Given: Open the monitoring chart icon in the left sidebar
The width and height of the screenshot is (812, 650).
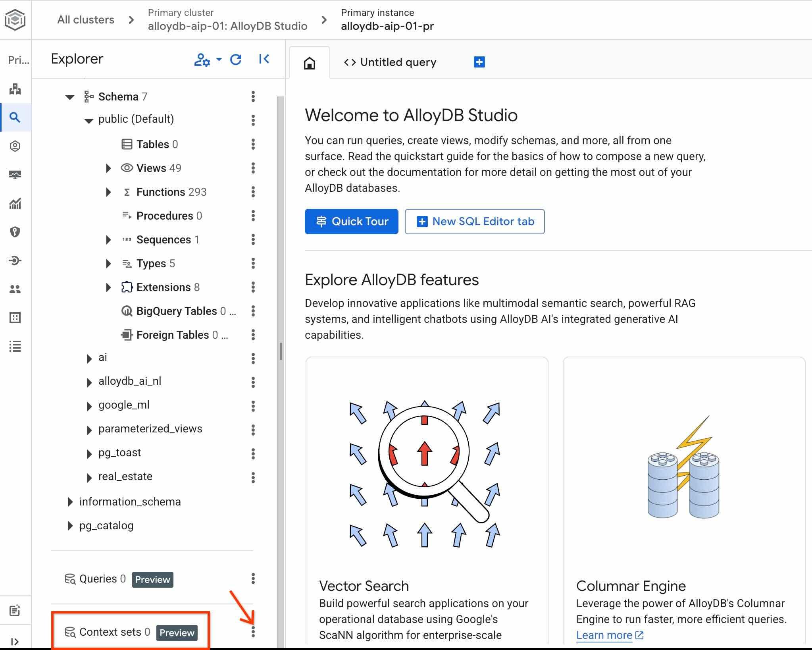Looking at the screenshot, I should coord(15,204).
